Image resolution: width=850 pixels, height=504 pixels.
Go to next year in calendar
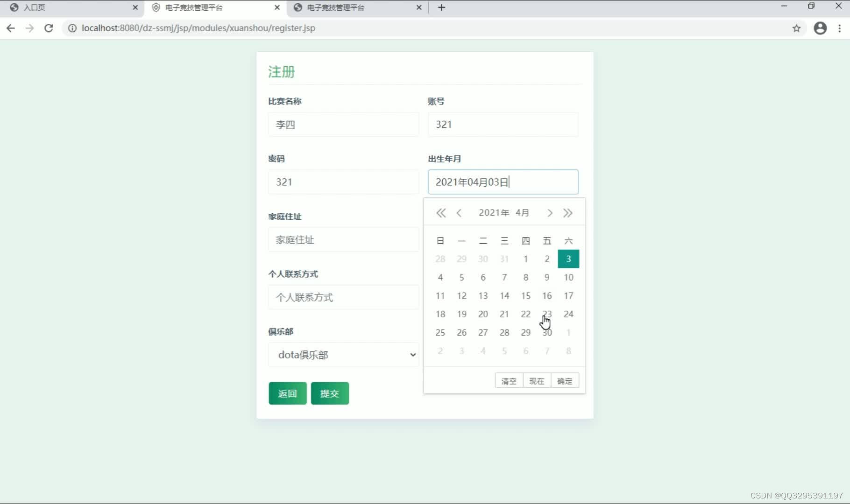tap(568, 213)
